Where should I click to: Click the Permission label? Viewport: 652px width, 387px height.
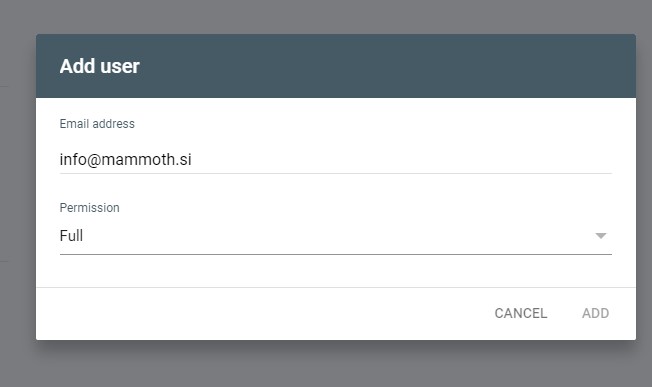[x=89, y=207]
